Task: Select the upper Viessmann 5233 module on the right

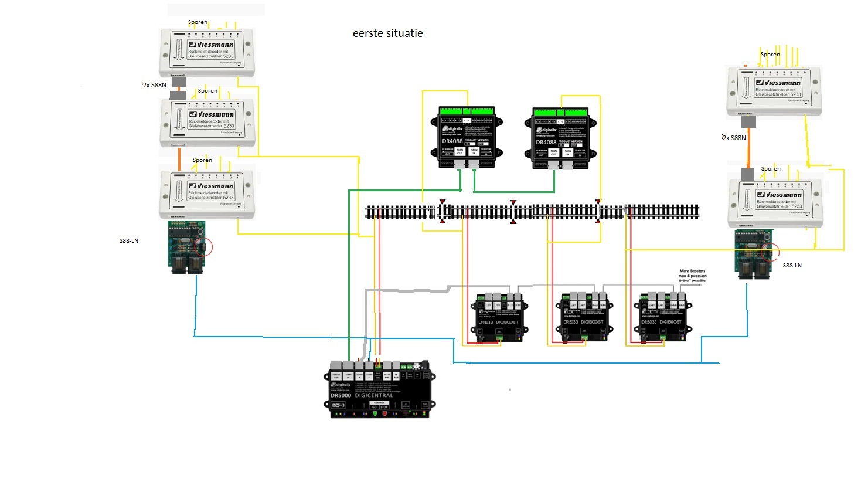Action: coord(774,91)
